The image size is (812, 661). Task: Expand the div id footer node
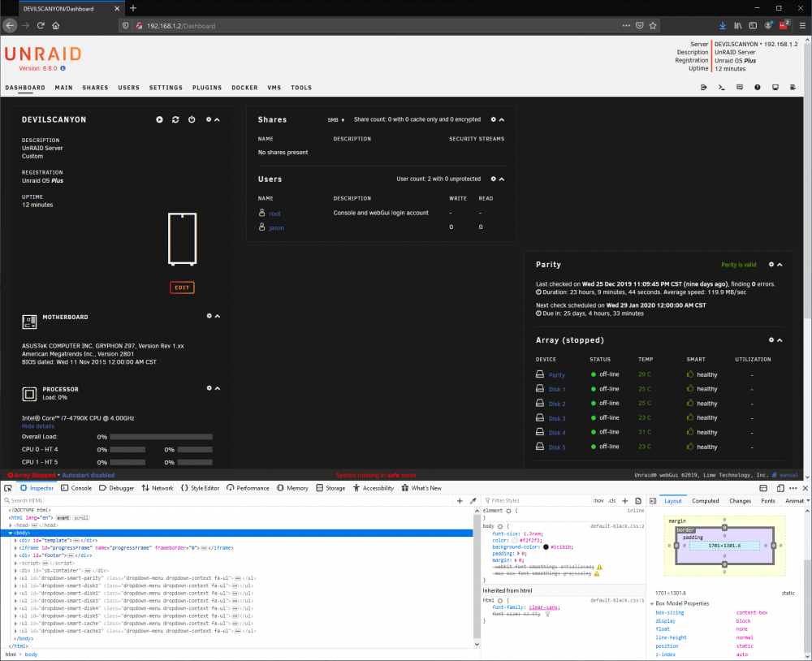16,555
